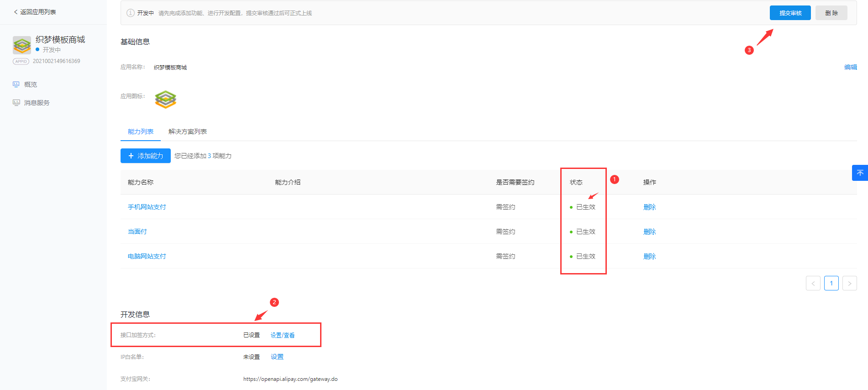Select page 1 in pagination
This screenshot has height=390, width=868.
(x=831, y=283)
